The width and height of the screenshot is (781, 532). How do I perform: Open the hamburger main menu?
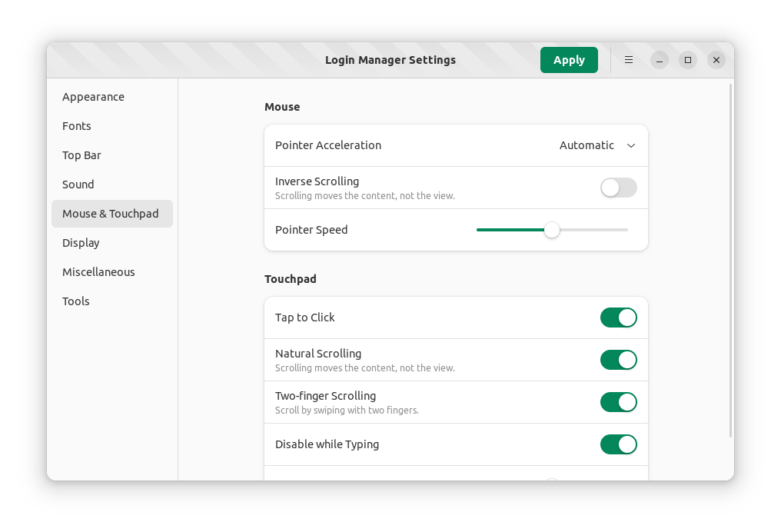tap(629, 60)
